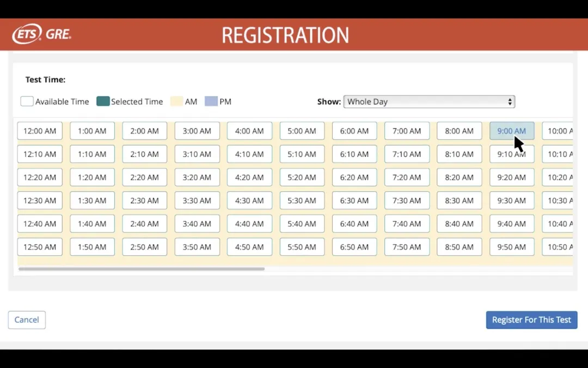Click the Register For This Test button

click(x=531, y=320)
